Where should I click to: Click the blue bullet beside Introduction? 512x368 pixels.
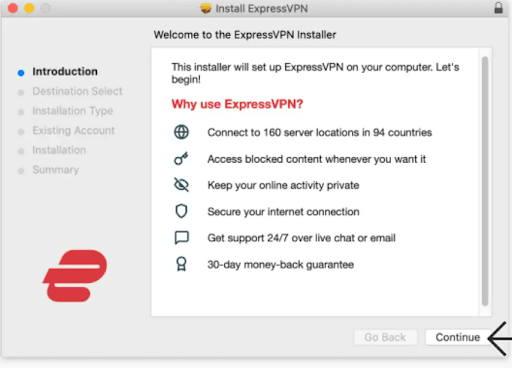point(21,73)
